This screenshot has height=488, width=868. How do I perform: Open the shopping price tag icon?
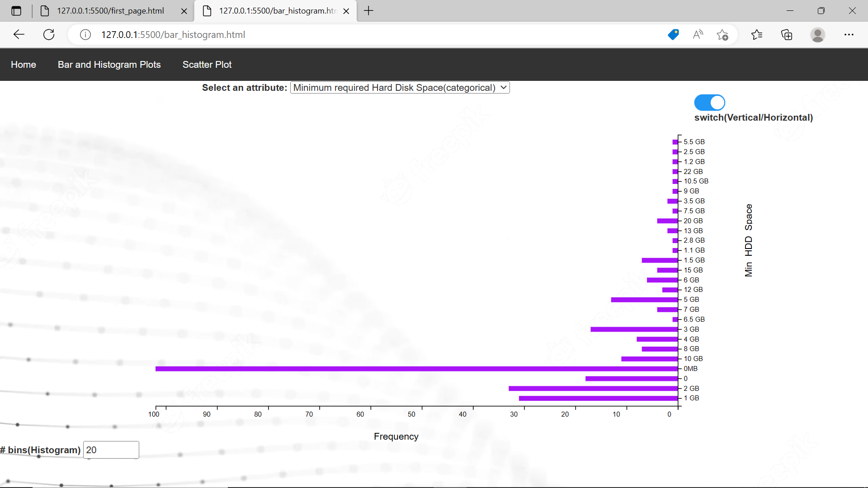coord(673,35)
